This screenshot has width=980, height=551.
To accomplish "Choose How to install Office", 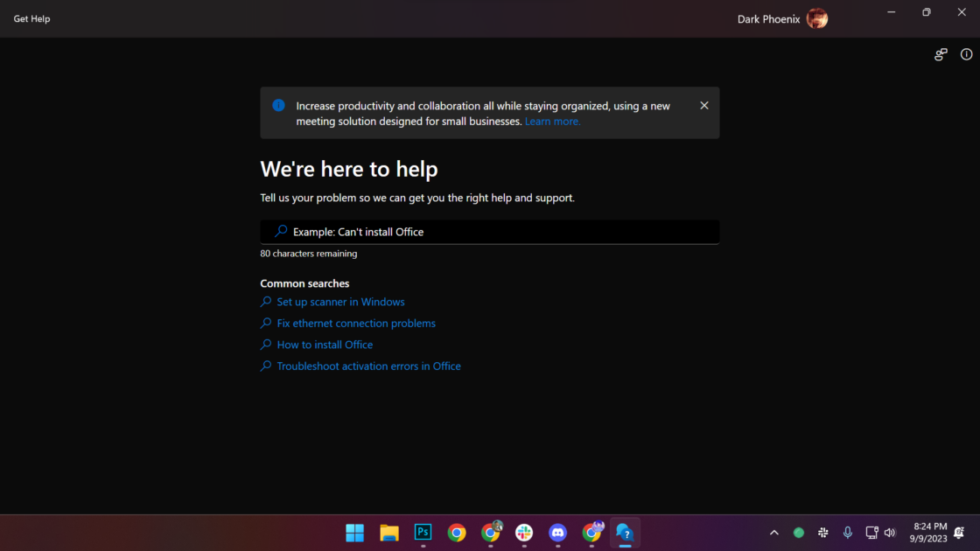I will click(x=325, y=345).
